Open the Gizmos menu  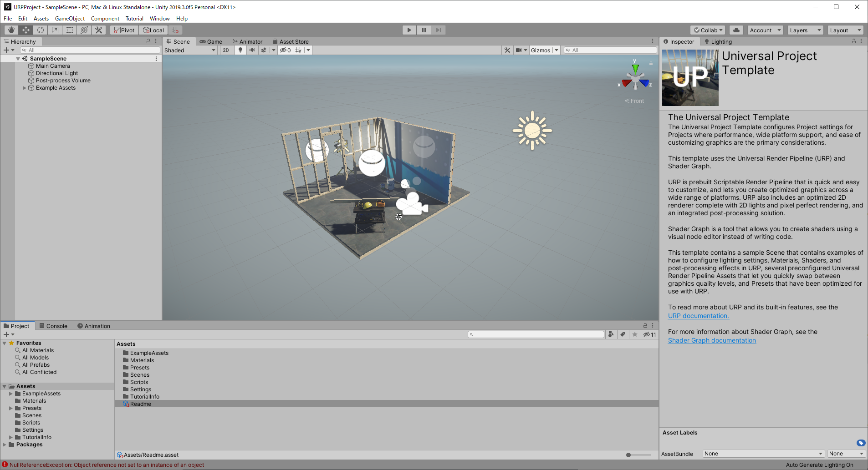(541, 50)
